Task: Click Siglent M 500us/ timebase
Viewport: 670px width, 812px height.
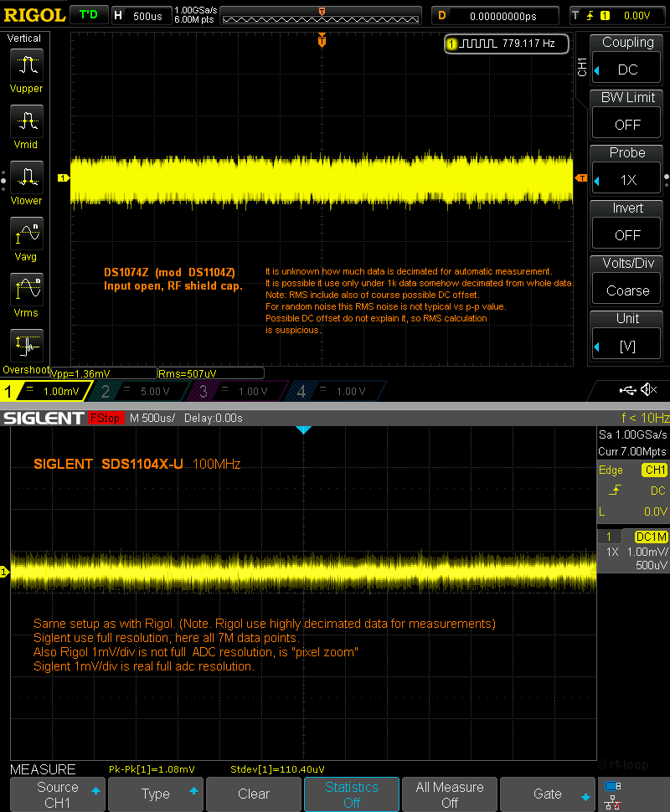Action: pyautogui.click(x=152, y=418)
